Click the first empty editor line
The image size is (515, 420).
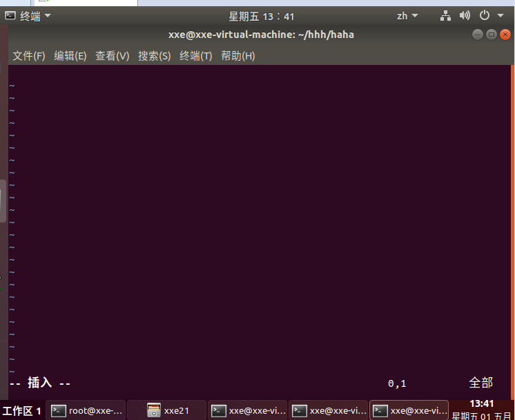(x=260, y=73)
